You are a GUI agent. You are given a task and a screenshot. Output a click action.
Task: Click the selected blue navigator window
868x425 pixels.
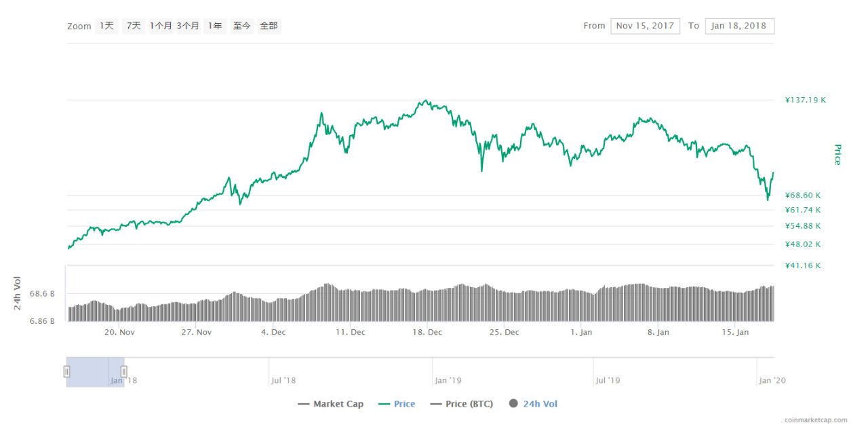(x=95, y=372)
